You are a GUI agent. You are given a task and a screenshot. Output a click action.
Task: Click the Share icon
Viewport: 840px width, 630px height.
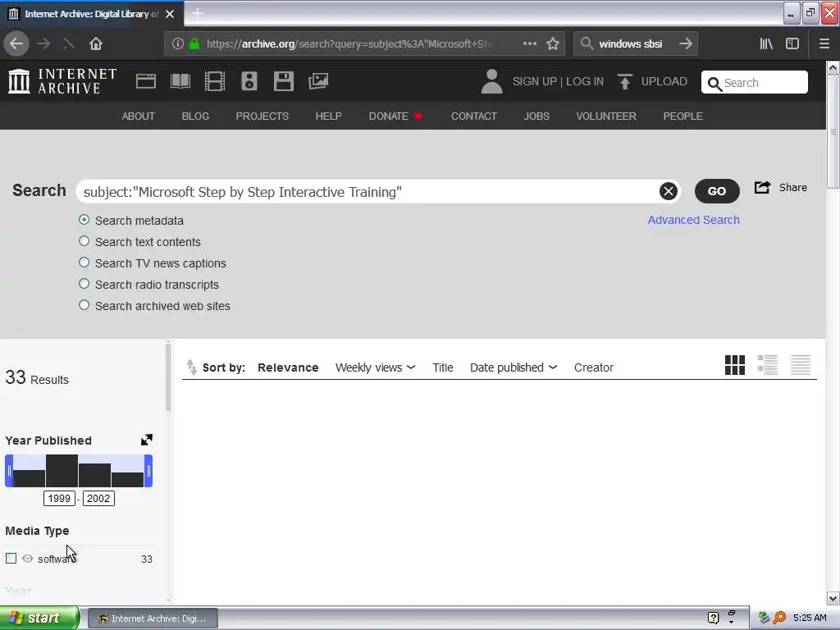click(762, 188)
